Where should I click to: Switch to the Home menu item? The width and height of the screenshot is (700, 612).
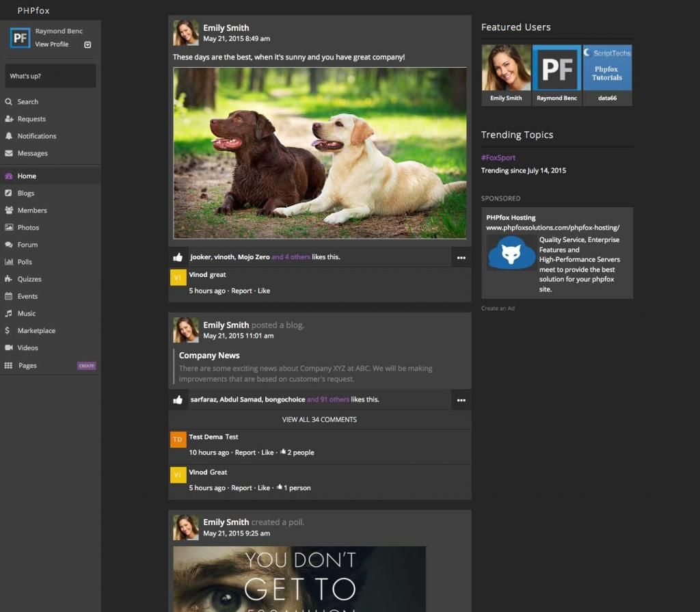pyautogui.click(x=25, y=176)
